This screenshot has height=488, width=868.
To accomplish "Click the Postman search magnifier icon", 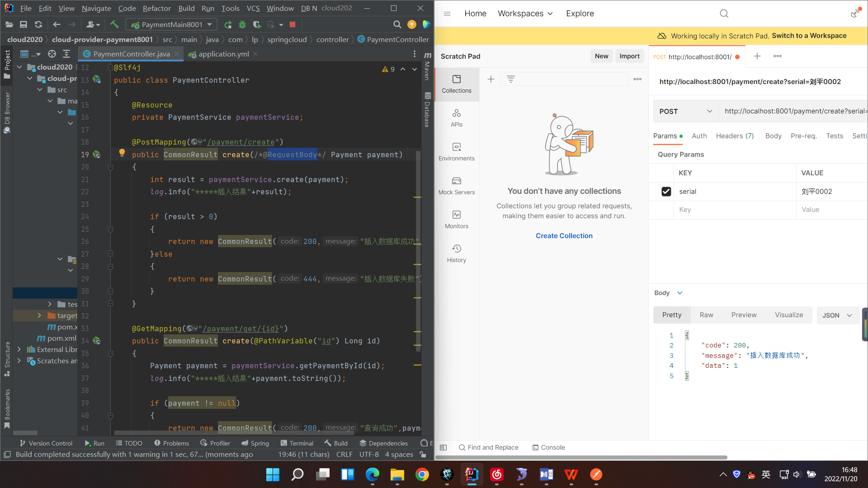I will 724,14.
